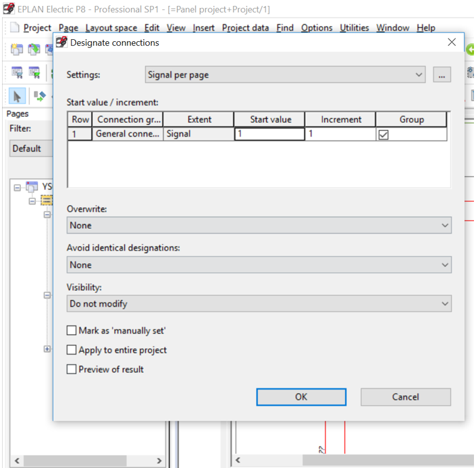Viewport: 476px width, 468px height.
Task: Click the EPLAN logo in dialog title bar
Action: [x=61, y=43]
